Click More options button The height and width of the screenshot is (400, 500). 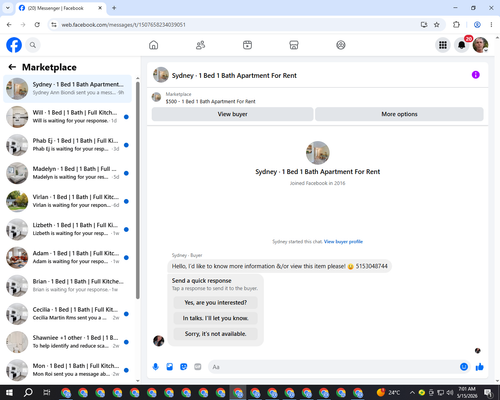(399, 114)
